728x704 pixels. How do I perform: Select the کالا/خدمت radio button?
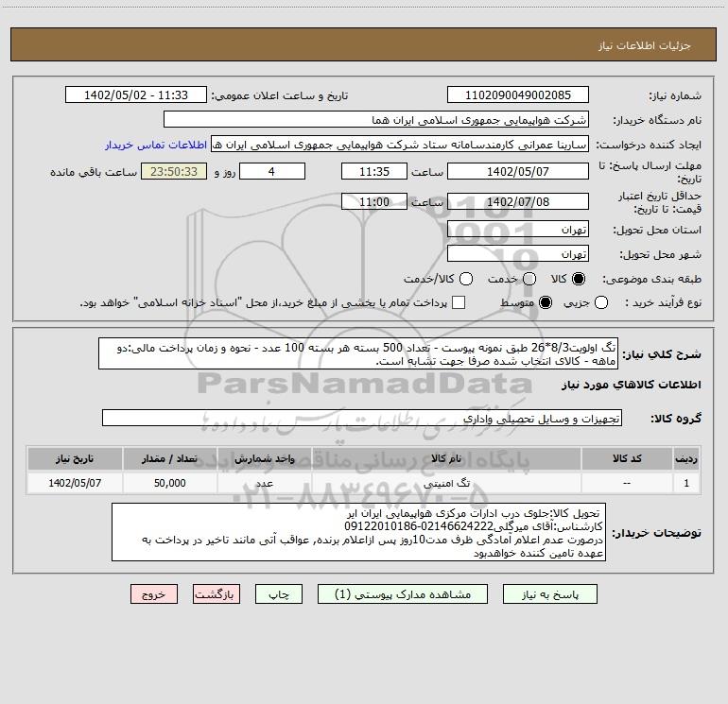[466, 279]
